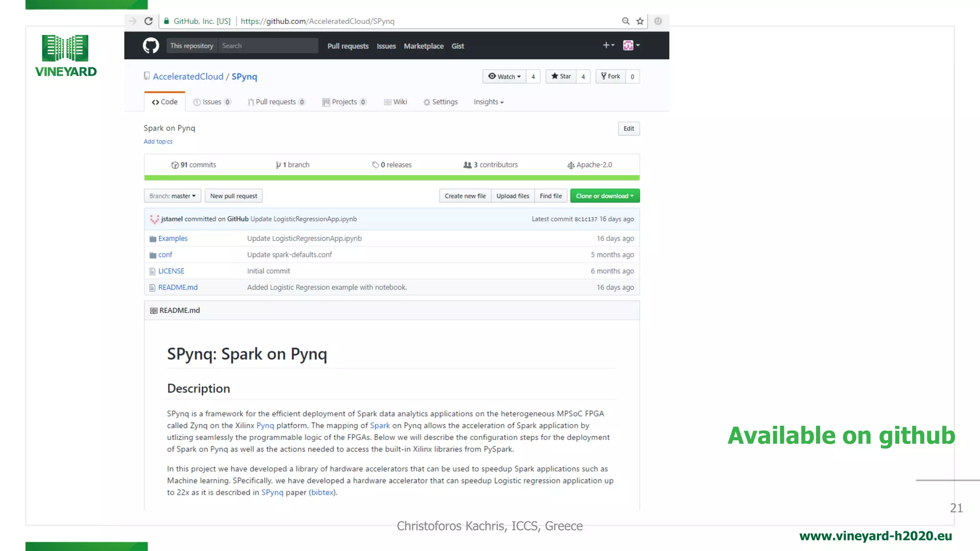Click the repository search field
This screenshot has width=980, height=551.
(x=268, y=45)
